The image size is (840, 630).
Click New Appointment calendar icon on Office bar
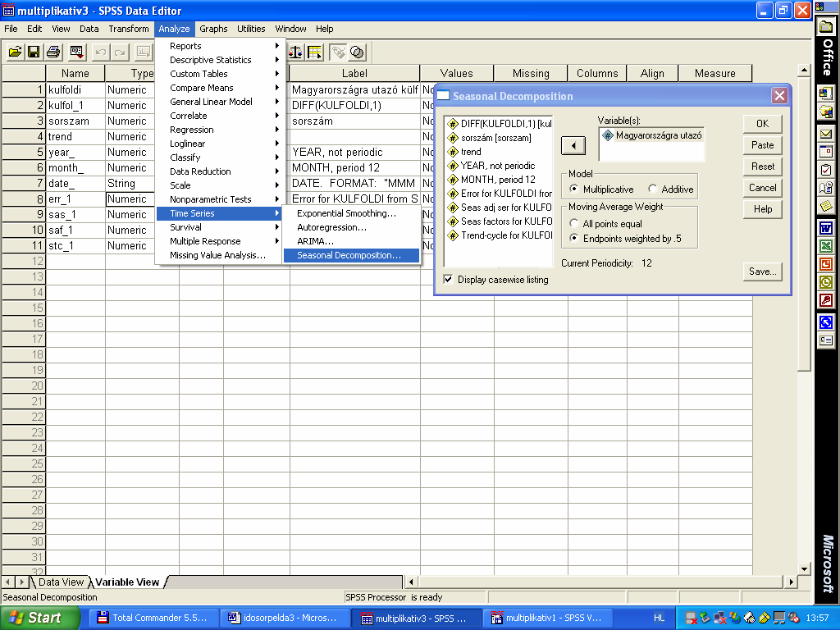pos(826,152)
